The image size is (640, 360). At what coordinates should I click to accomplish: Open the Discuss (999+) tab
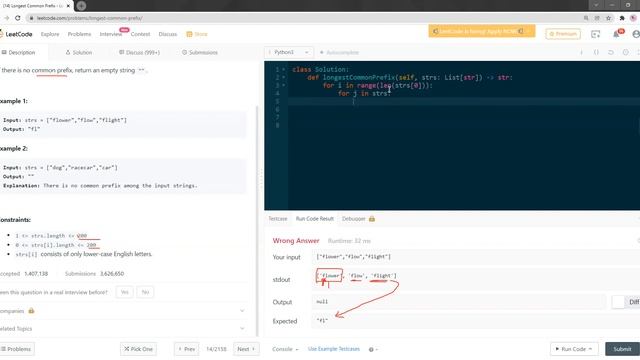139,53
